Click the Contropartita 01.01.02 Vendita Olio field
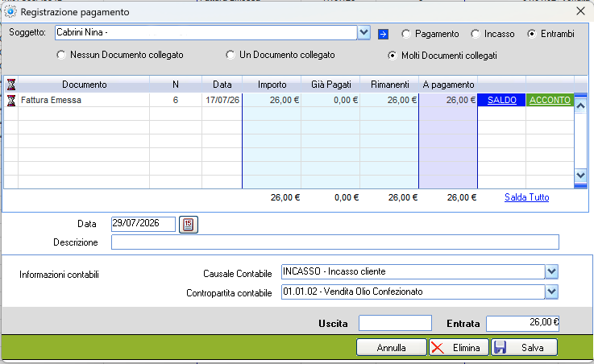 [413, 292]
